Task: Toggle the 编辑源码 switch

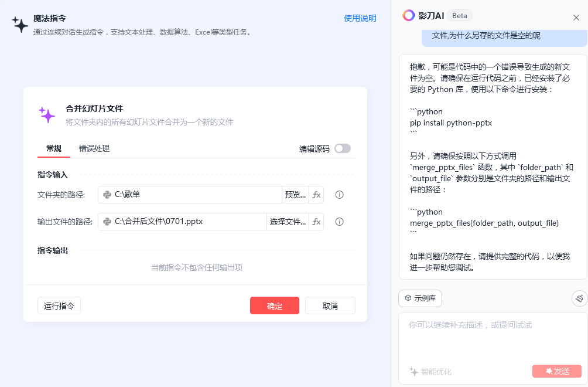Action: point(343,148)
